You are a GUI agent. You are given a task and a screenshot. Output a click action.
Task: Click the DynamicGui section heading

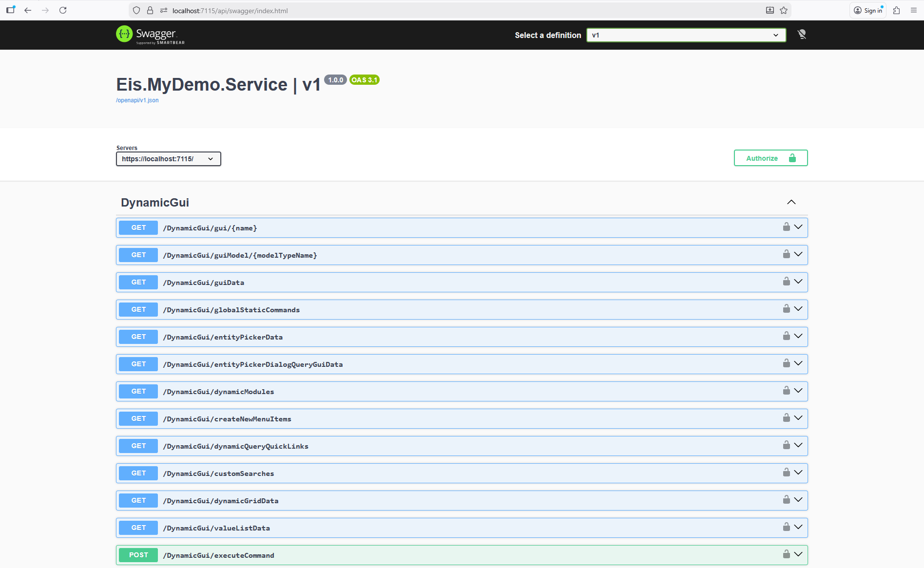155,203
